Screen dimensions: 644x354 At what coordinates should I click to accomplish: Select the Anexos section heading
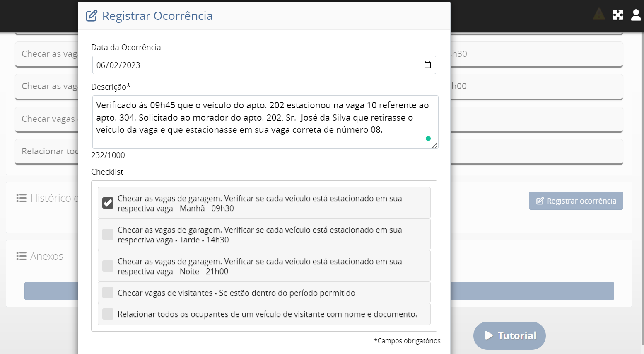(46, 256)
